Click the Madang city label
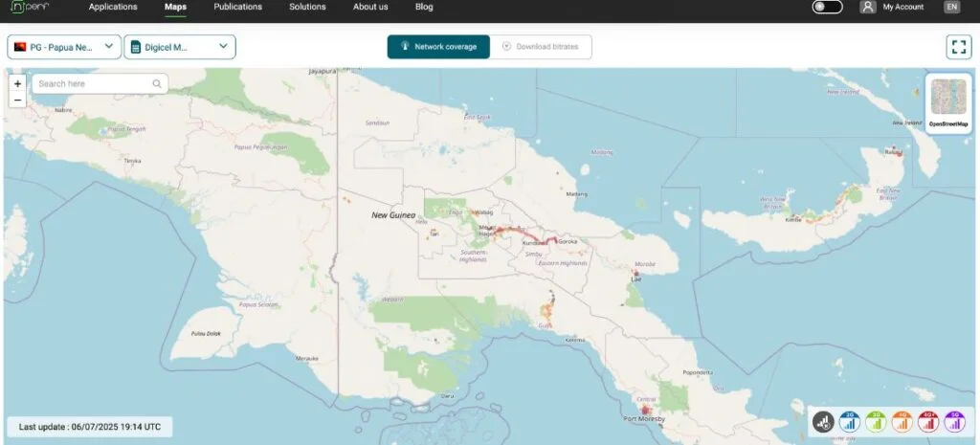The width and height of the screenshot is (980, 445). (577, 193)
